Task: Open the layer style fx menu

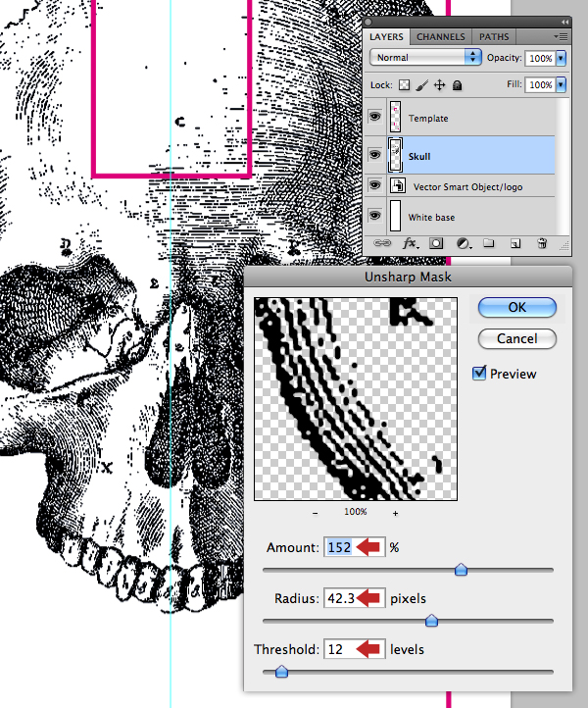Action: 410,244
